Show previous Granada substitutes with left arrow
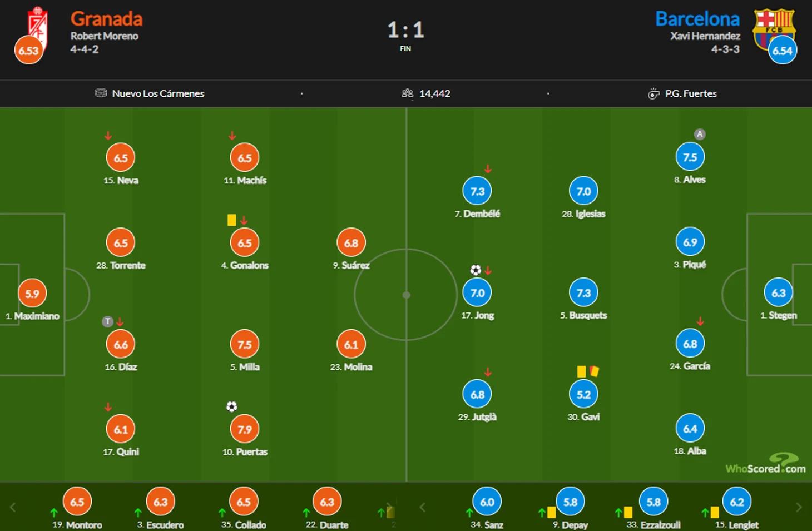Screen dimensions: 812x531 click(x=13, y=507)
